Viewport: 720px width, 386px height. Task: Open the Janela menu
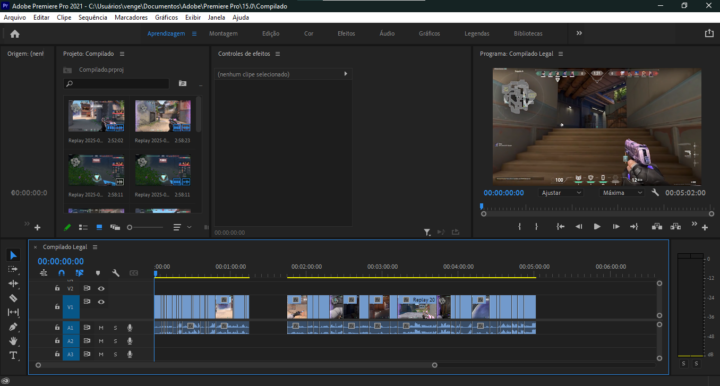coord(216,17)
